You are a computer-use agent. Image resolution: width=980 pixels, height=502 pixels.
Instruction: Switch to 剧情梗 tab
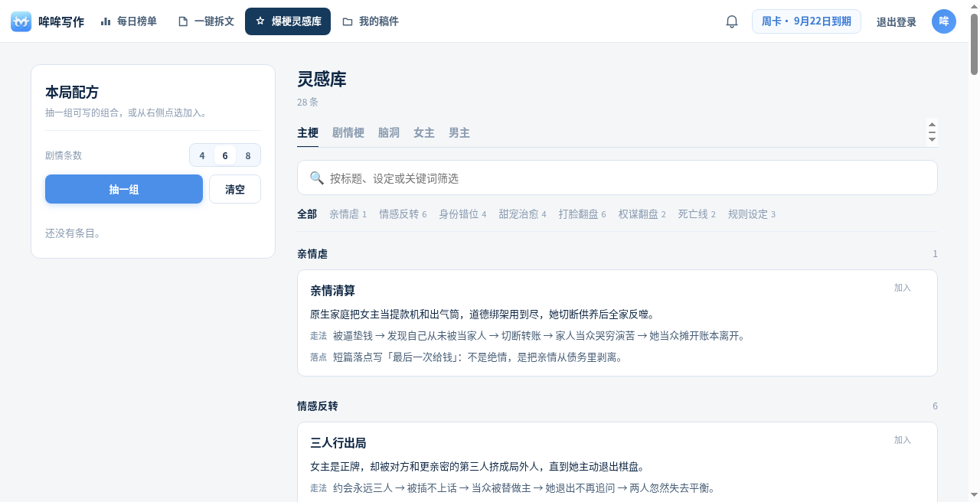coord(348,132)
